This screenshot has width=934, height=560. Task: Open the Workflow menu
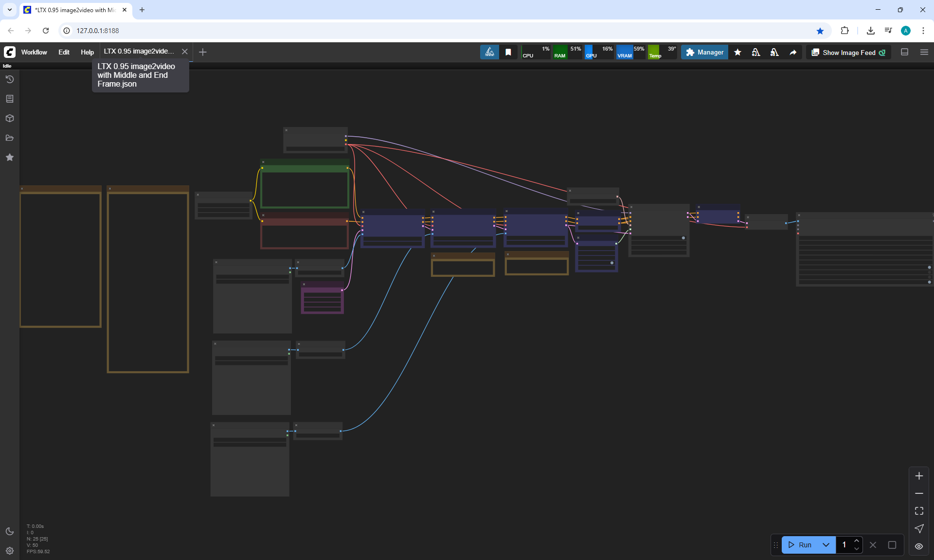pyautogui.click(x=34, y=52)
